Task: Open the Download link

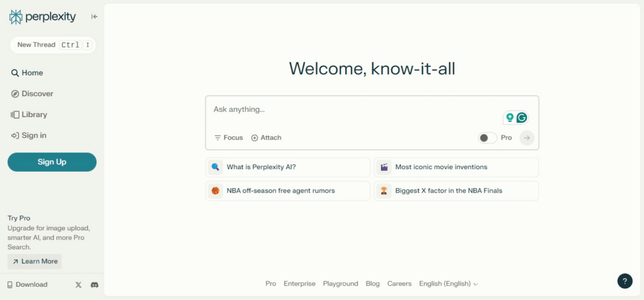Action: click(x=28, y=284)
